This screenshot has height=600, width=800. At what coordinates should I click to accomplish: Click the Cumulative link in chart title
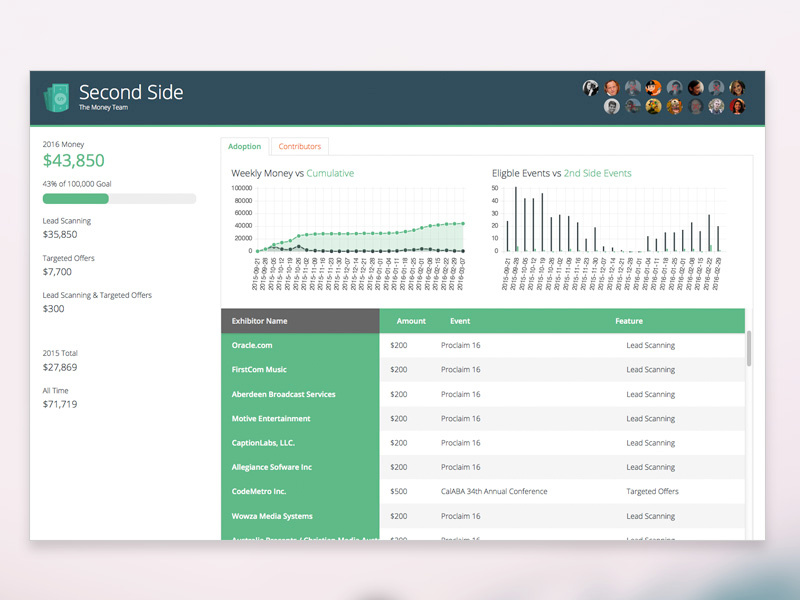point(330,173)
